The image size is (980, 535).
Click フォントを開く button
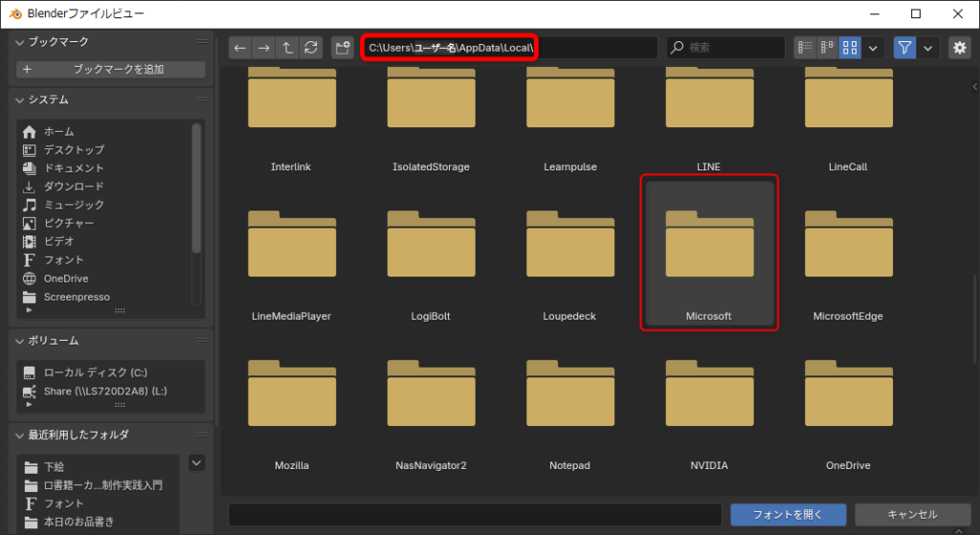(788, 515)
